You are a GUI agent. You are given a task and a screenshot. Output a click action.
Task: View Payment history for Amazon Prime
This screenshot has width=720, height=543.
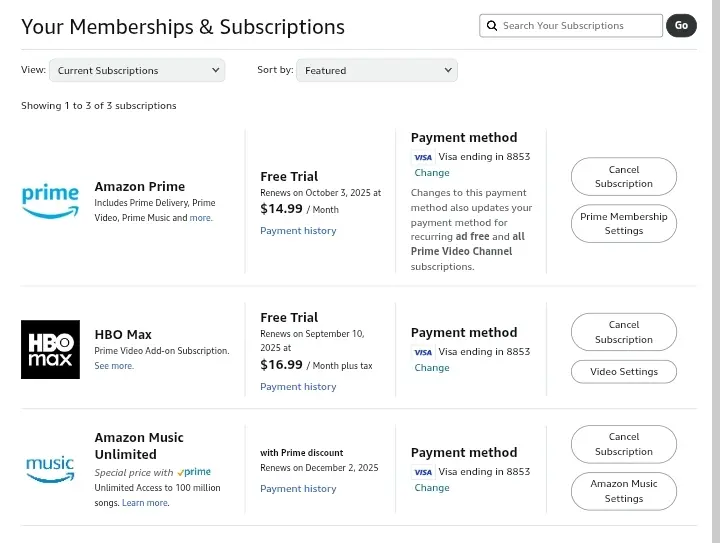(x=298, y=231)
